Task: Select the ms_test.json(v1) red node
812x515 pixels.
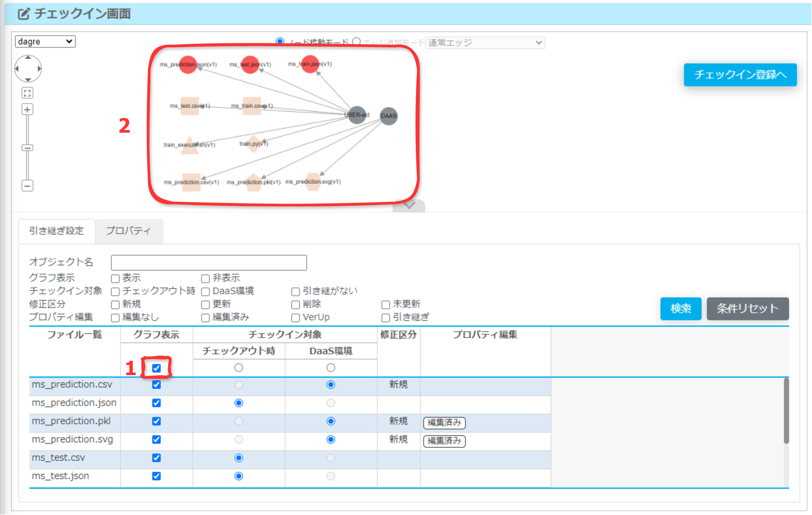Action: tap(250, 64)
